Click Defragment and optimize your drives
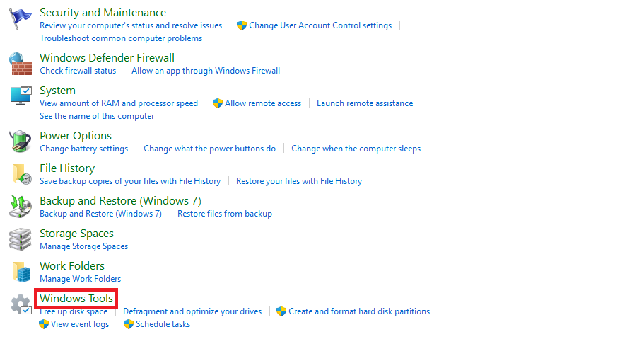 click(x=192, y=311)
